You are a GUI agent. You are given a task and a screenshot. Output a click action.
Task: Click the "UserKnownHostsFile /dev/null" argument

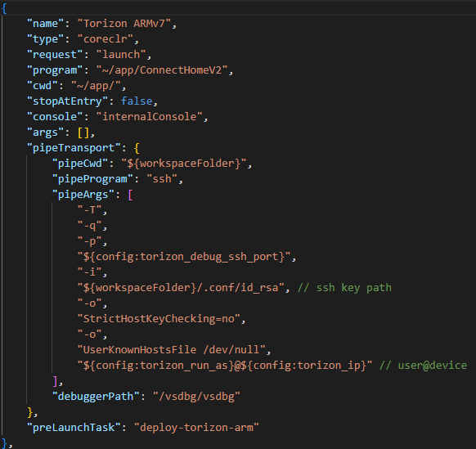(171, 350)
